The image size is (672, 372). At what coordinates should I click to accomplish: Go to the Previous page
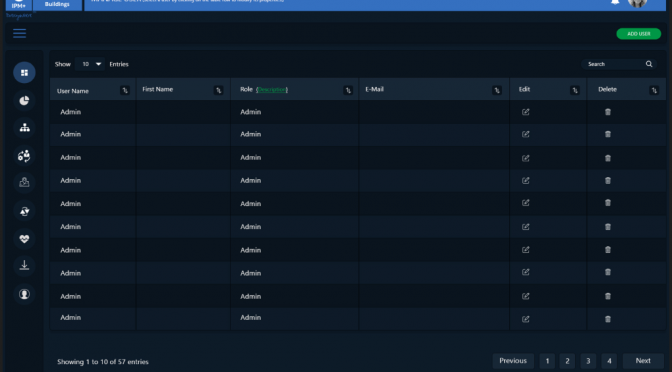(x=513, y=361)
